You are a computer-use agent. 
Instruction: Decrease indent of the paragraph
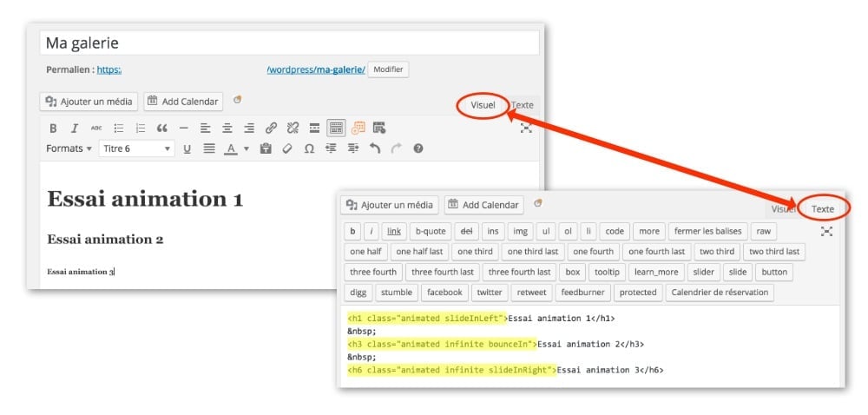pos(331,148)
